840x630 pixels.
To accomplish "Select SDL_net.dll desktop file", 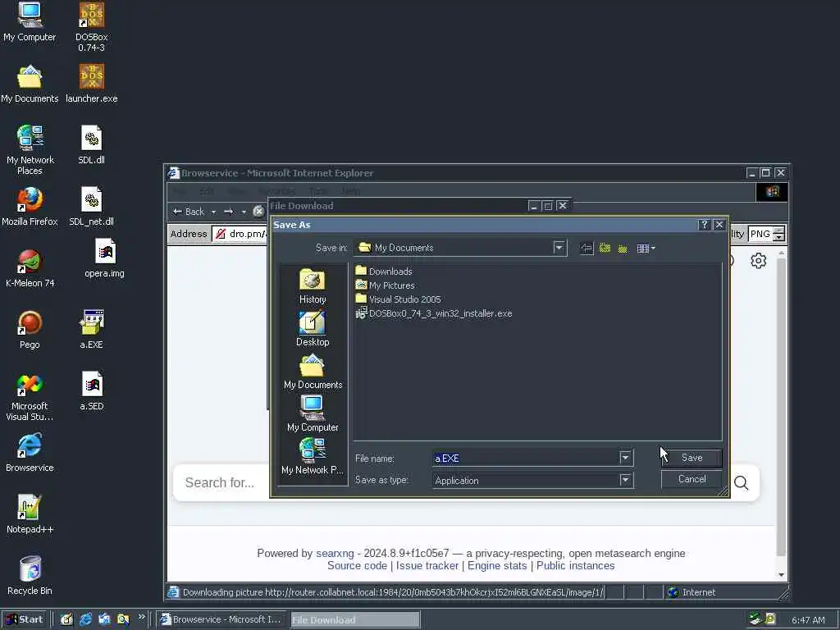I will coord(92,207).
